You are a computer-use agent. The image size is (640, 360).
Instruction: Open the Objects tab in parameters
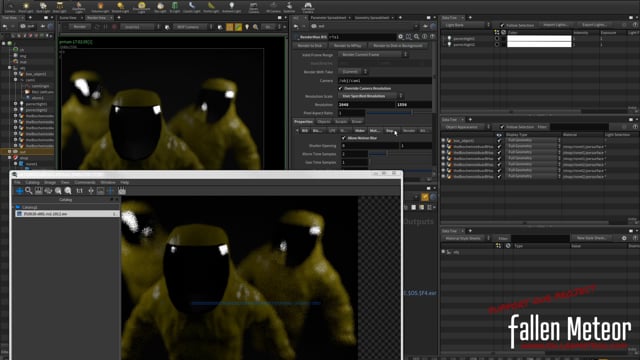pyautogui.click(x=324, y=122)
